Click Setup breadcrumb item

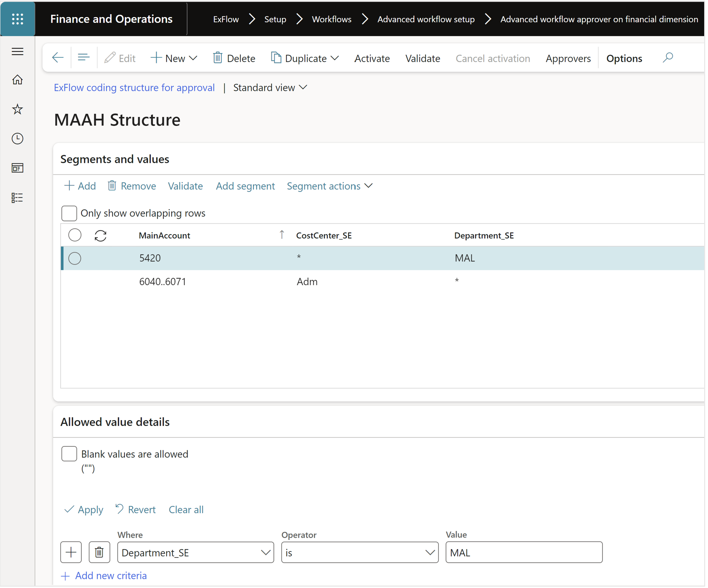(275, 19)
